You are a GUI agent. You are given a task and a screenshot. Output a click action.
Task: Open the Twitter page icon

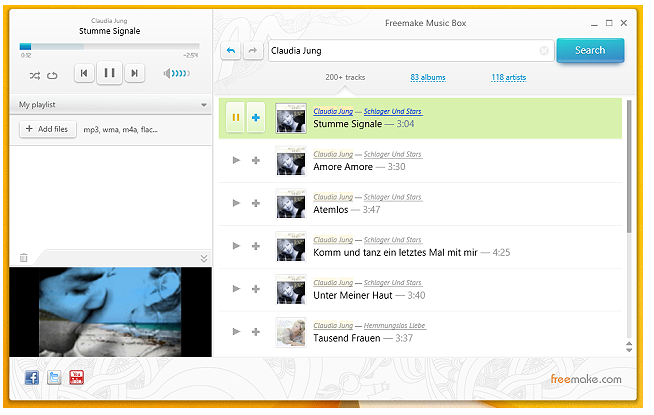pos(54,378)
